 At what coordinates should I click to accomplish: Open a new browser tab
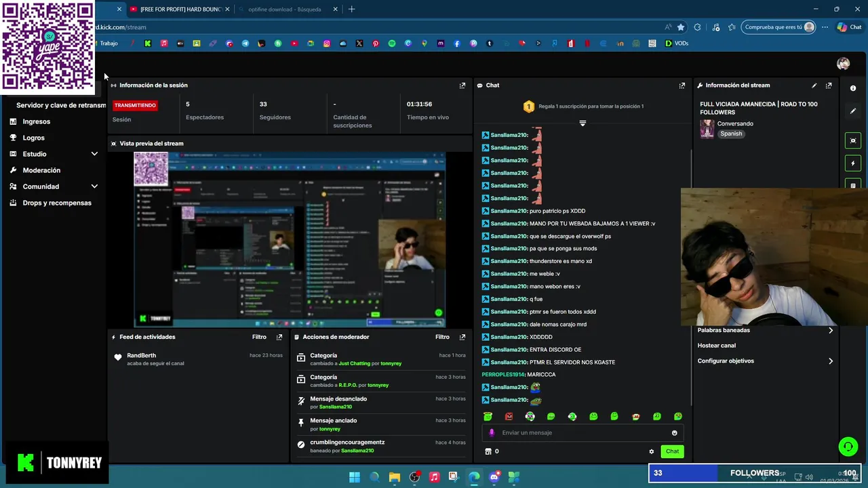[x=351, y=9]
